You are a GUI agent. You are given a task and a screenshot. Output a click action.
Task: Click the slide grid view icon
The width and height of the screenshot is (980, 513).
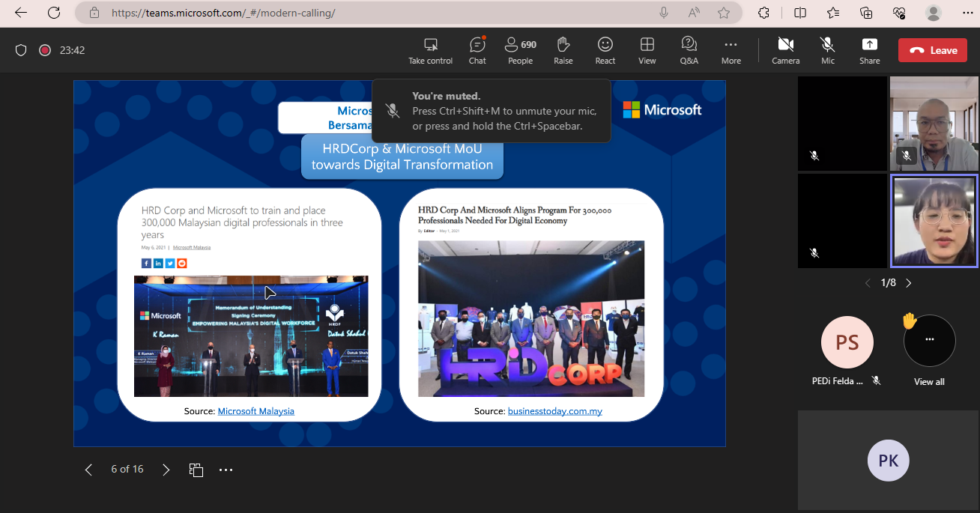pos(196,470)
